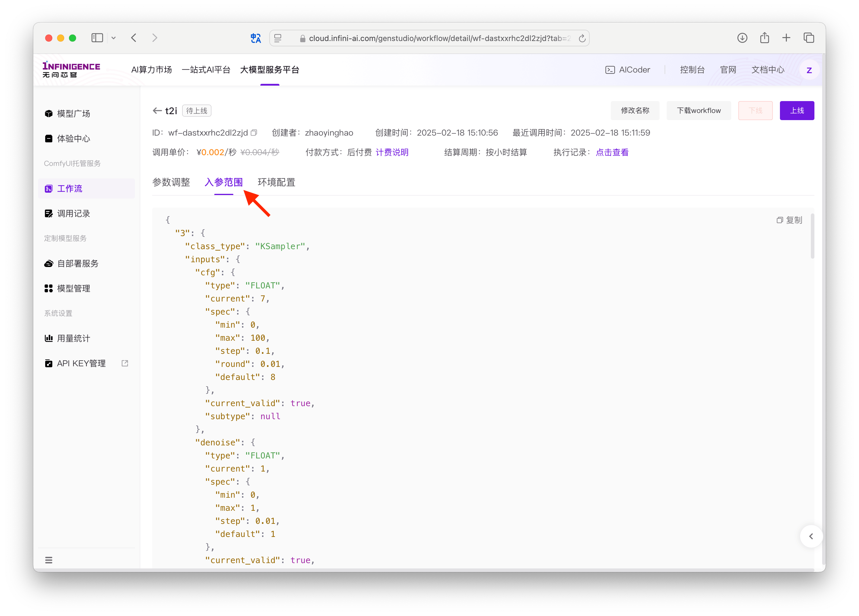Open 自部署服务 in the sidebar
Screen dimensions: 859x616
tap(86, 264)
